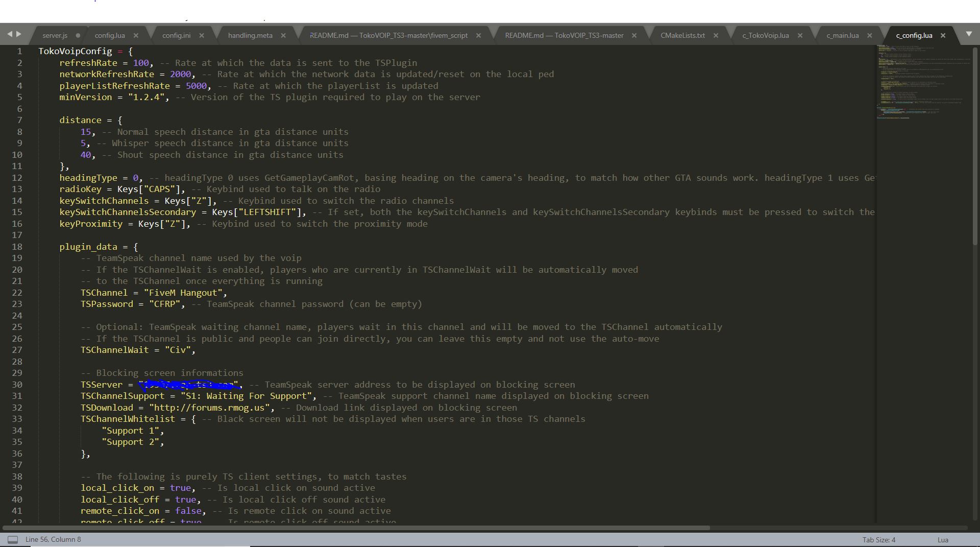The height and width of the screenshot is (547, 980).
Task: Close the handling.meta tab
Action: point(284,35)
